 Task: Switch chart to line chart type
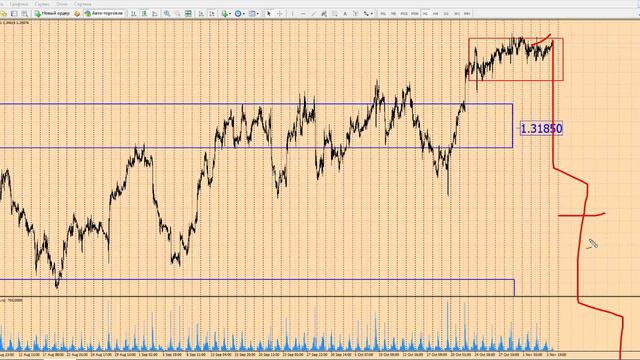155,13
